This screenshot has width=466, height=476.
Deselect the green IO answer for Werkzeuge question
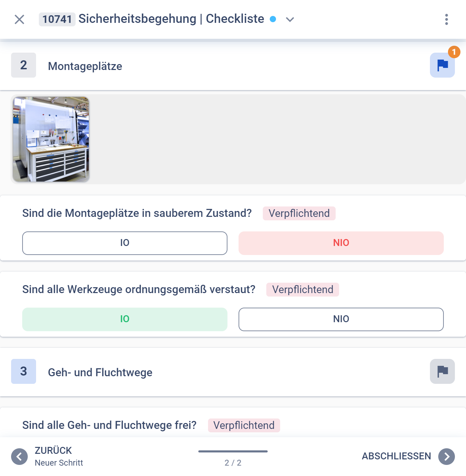(125, 319)
